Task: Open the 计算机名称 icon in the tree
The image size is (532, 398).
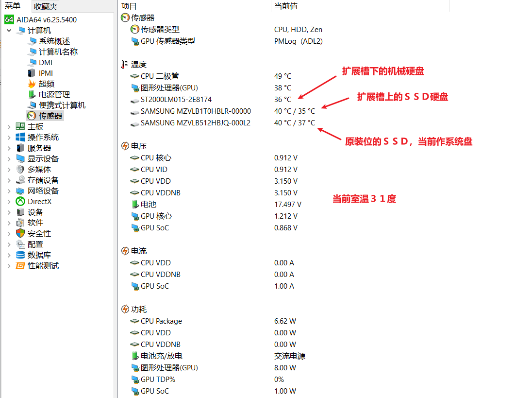Action: tap(33, 52)
